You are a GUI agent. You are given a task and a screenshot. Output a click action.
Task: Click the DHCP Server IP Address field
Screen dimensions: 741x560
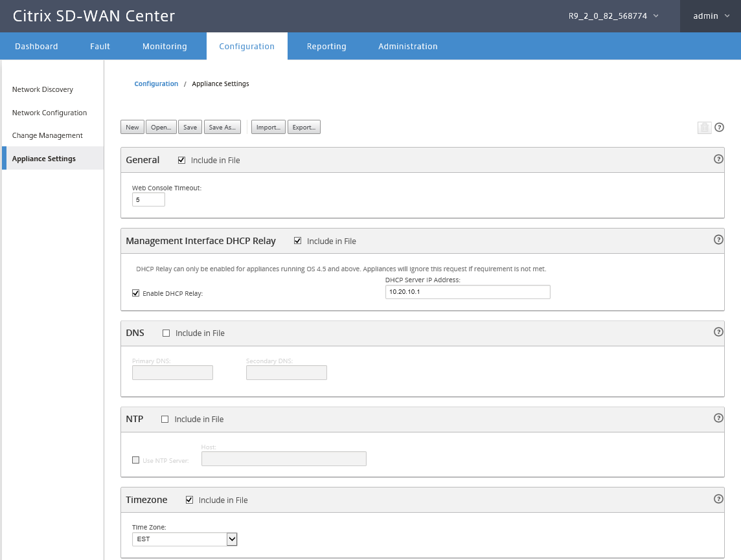click(x=468, y=292)
